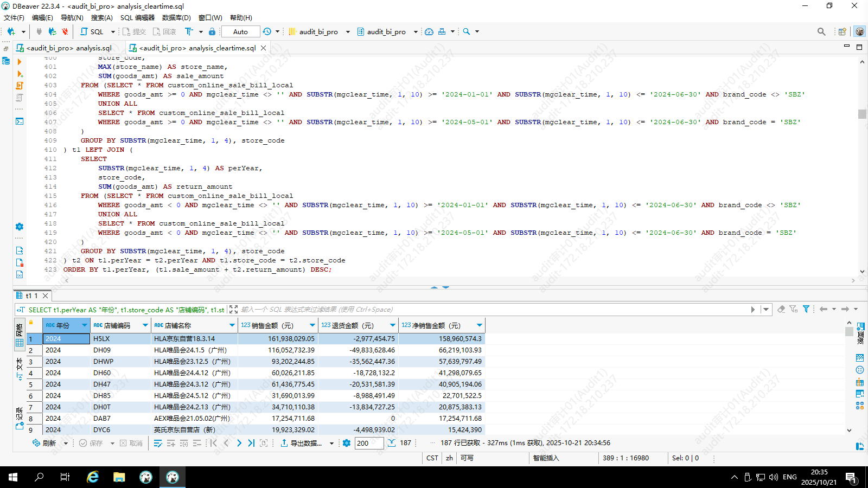Open the new database connection icon
This screenshot has height=488, width=868.
(11, 31)
